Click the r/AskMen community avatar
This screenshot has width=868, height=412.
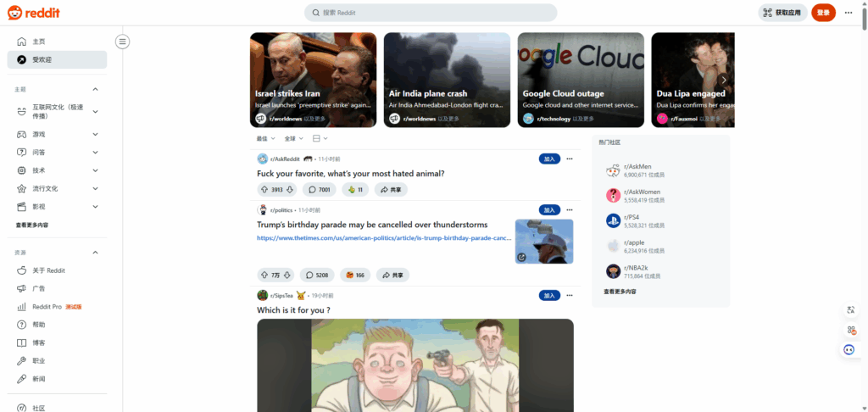(x=613, y=170)
